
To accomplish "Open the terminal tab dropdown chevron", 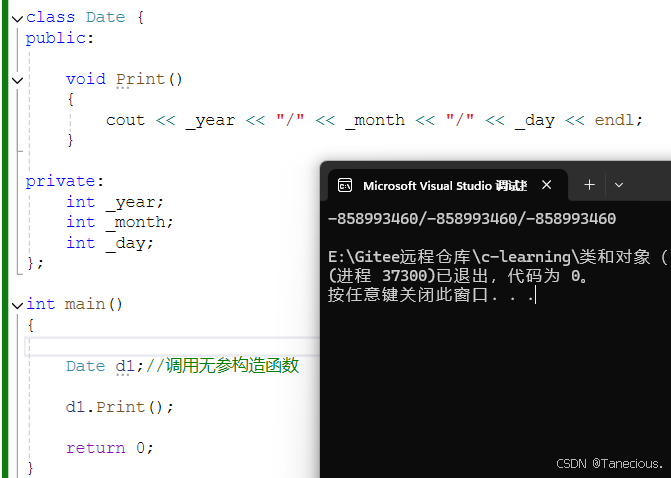I will [x=619, y=185].
